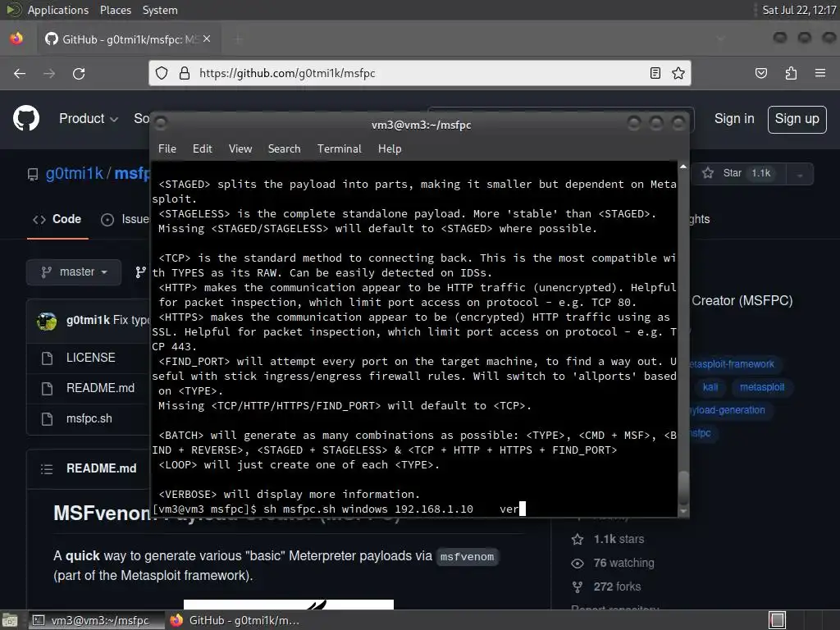Select the Issues tab on GitHub
This screenshot has height=630, width=840.
(x=126, y=219)
